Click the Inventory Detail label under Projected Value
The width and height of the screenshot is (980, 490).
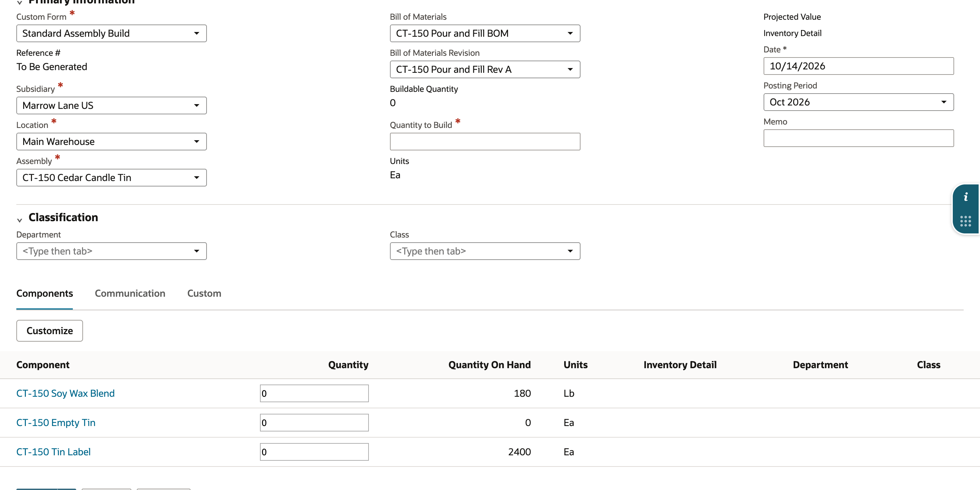793,33
